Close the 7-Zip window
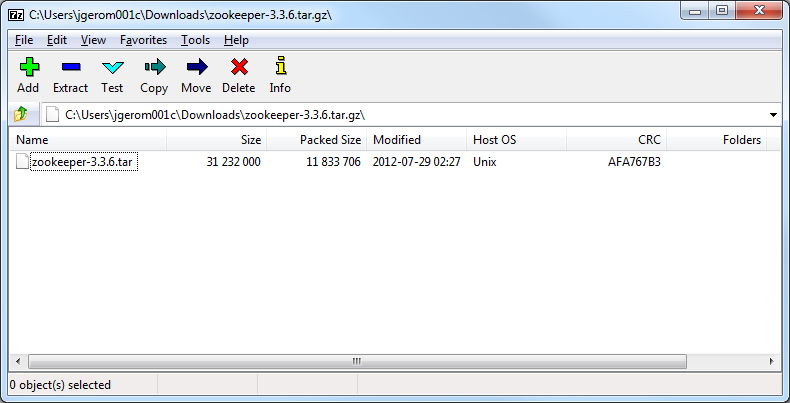Screen dimensions: 790x403 pos(760,11)
